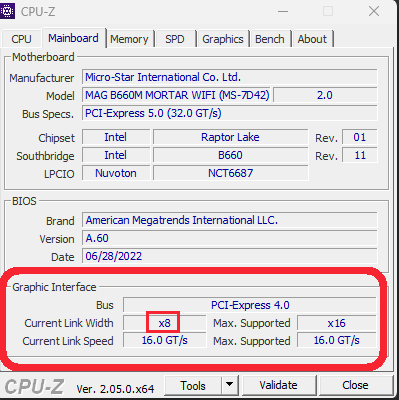Click the Current Link Speed 16.0 GT/s value

click(164, 340)
